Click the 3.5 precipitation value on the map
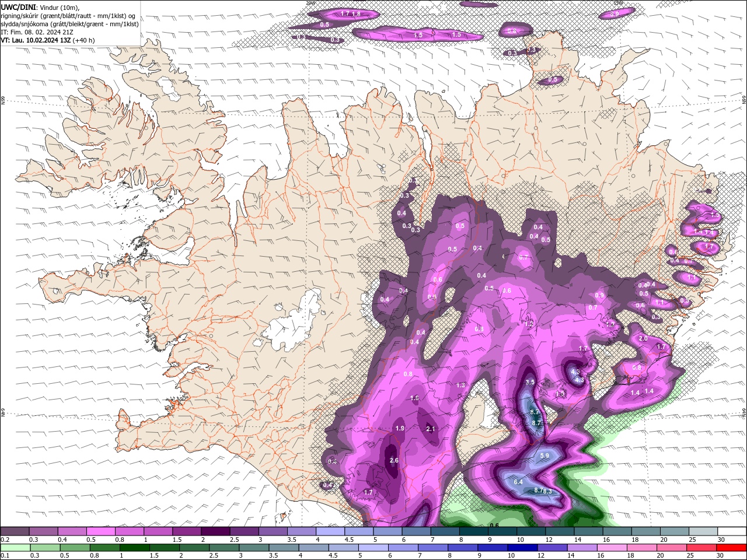Screen dimensions: 747x560 (530, 382)
